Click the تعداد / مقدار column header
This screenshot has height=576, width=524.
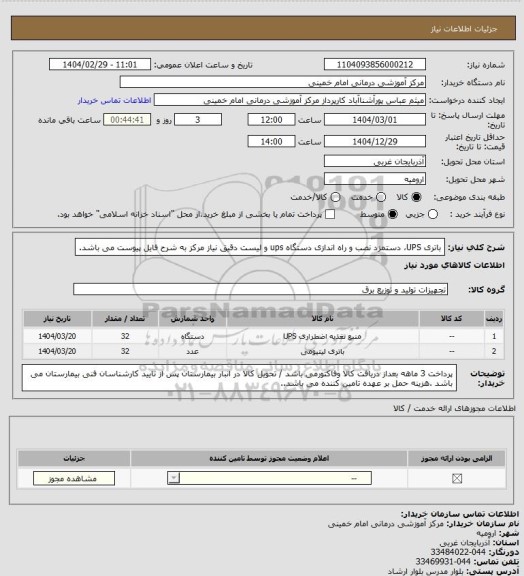[x=125, y=318]
